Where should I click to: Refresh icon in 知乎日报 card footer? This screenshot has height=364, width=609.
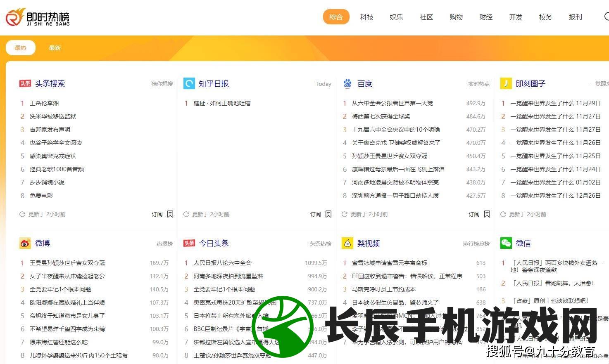tap(186, 214)
